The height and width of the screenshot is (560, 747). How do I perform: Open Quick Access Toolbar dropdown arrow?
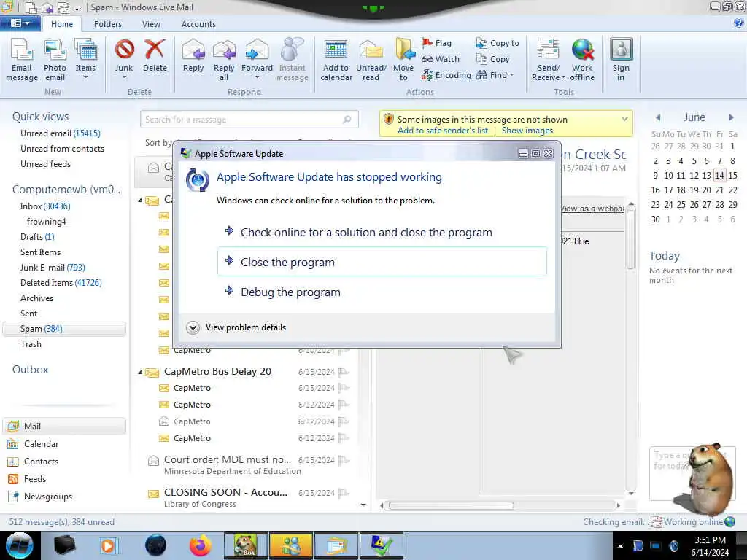pyautogui.click(x=77, y=8)
